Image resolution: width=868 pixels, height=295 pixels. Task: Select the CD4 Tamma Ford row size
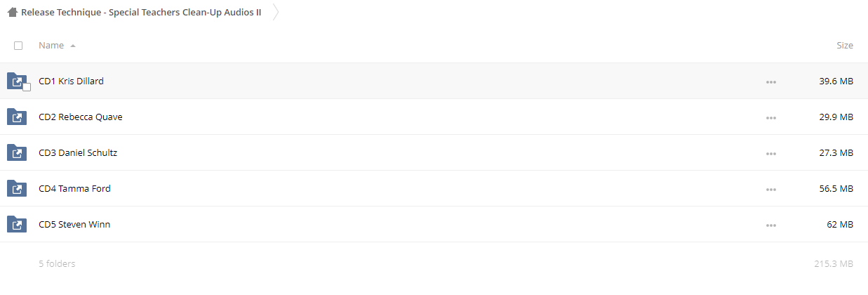click(x=836, y=188)
